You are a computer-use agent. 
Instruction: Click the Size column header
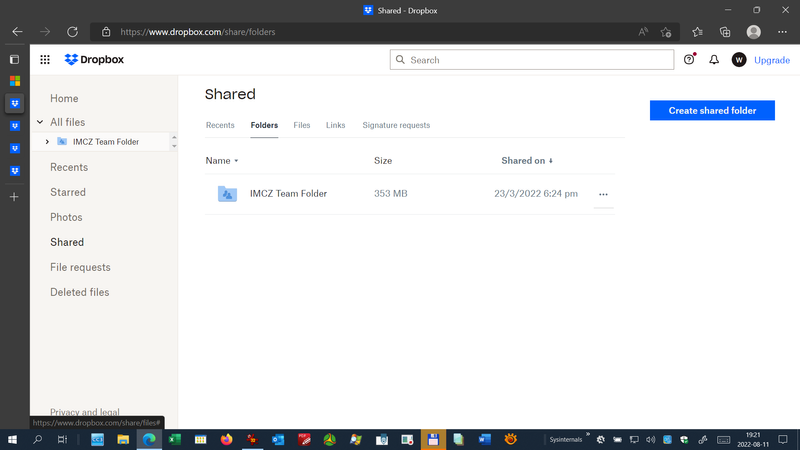point(383,161)
